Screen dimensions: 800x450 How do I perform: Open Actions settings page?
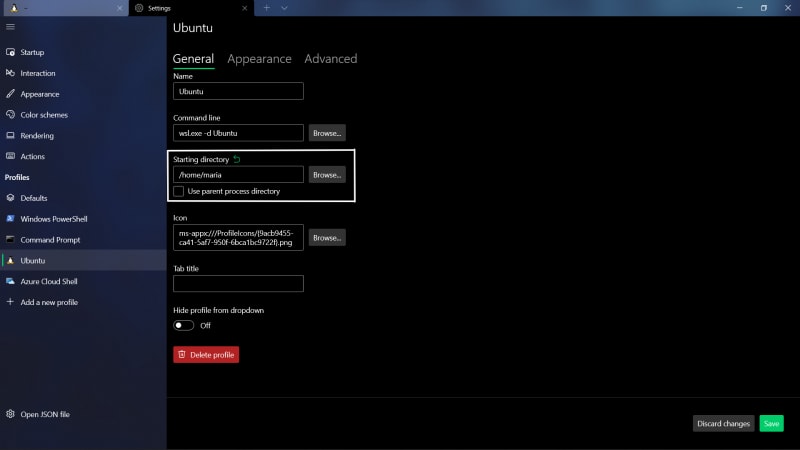pyautogui.click(x=83, y=156)
